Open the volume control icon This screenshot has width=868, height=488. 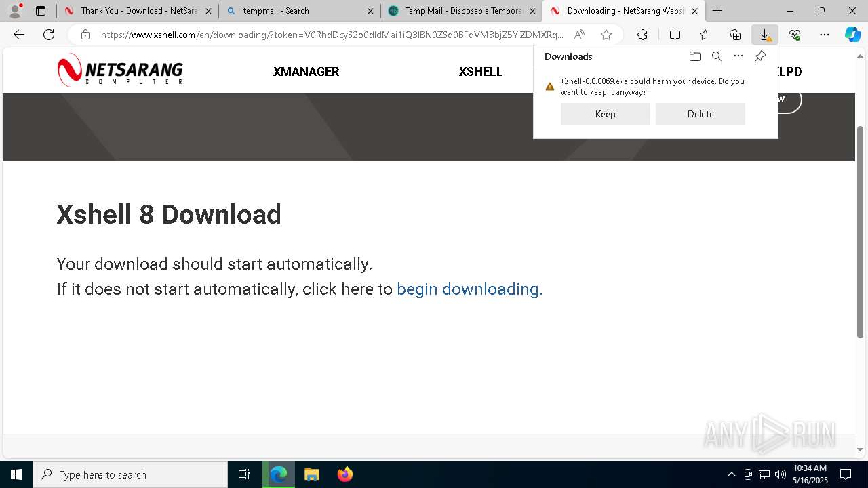pos(781,474)
